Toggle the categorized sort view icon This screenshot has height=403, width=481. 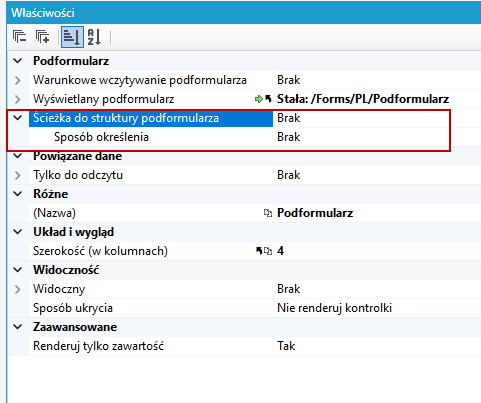click(72, 37)
